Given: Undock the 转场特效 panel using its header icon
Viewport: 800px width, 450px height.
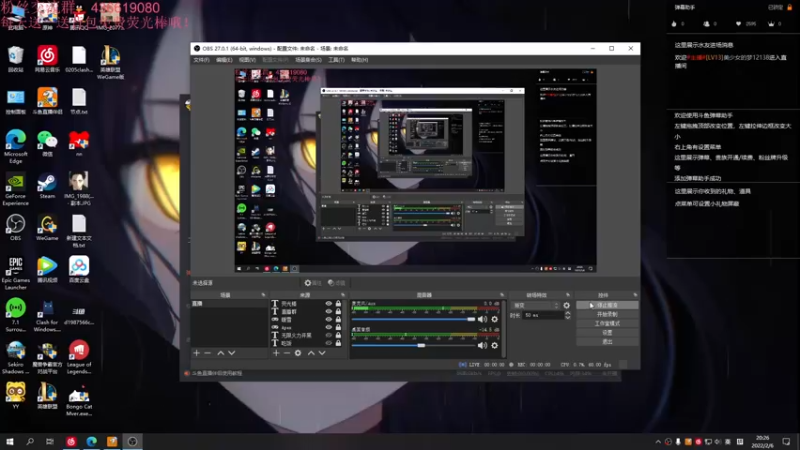Looking at the screenshot, I should pyautogui.click(x=568, y=295).
